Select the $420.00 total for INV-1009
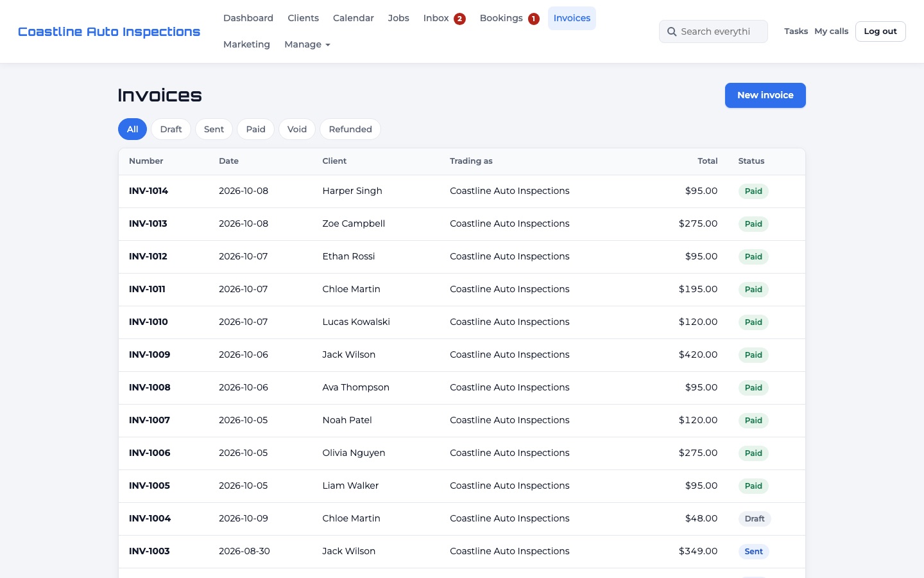The height and width of the screenshot is (578, 924). (698, 355)
